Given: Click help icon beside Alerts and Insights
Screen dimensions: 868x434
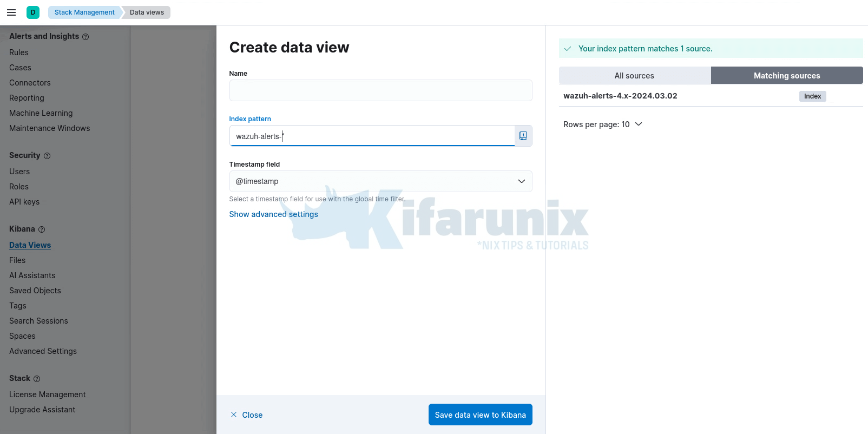Looking at the screenshot, I should pos(86,37).
